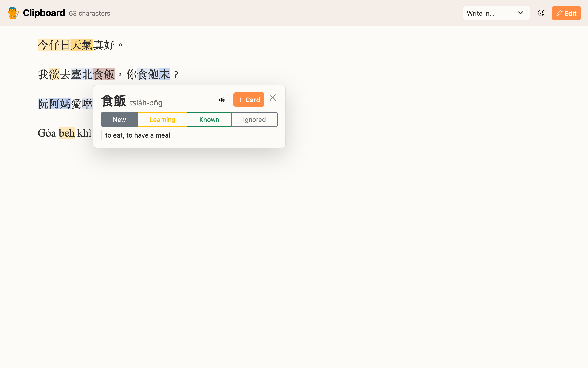
Task: Click the Clipboard page title
Action: pos(44,13)
